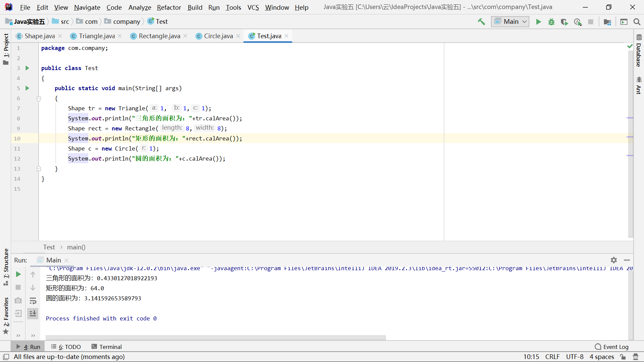Open the Event Log
Image resolution: width=644 pixels, height=362 pixels.
tap(612, 347)
